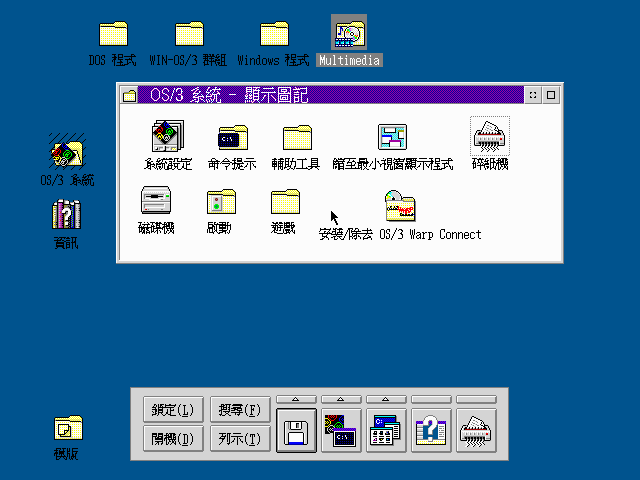The width and height of the screenshot is (640, 480).
Task: Click the 搜尋(F) find button
Action: pos(240,410)
